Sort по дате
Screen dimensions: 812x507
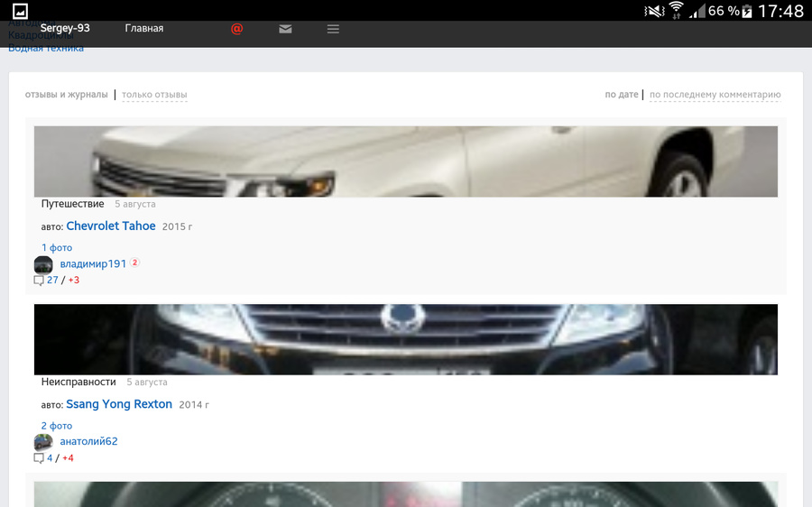[x=622, y=95]
